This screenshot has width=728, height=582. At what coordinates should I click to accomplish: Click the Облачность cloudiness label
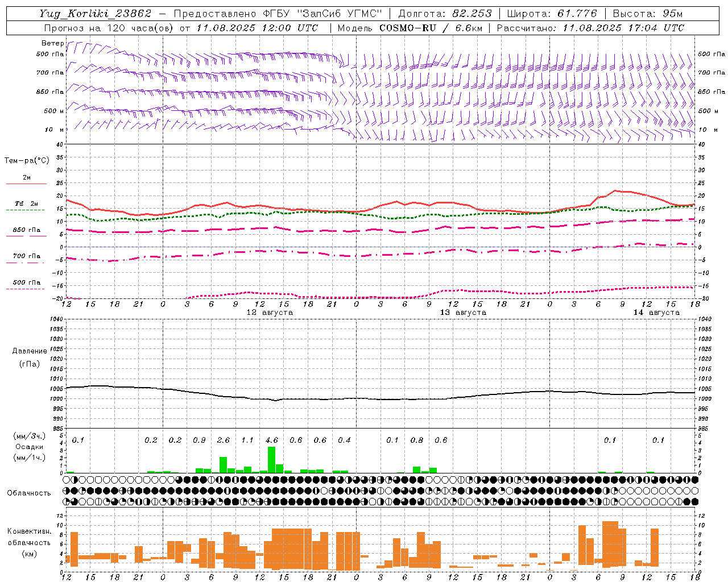pos(29,493)
